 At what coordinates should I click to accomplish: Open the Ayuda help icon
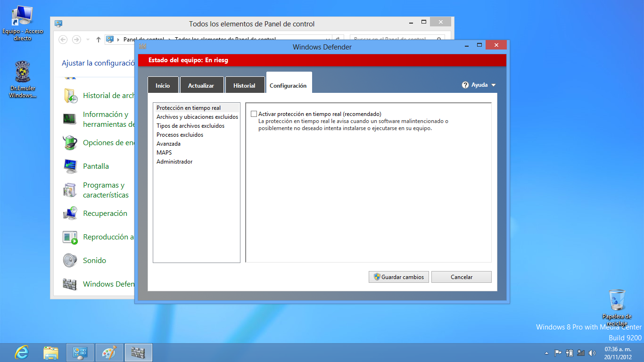(x=465, y=85)
